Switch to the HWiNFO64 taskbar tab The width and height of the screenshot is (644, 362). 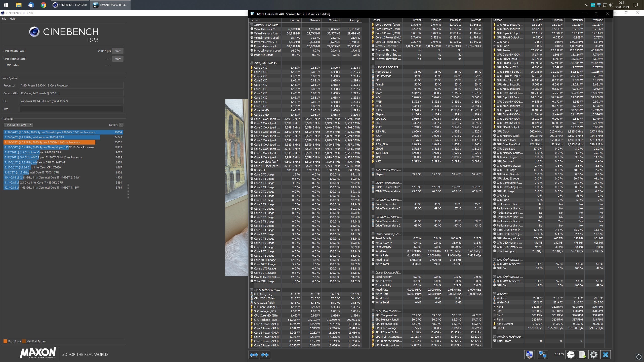111,5
